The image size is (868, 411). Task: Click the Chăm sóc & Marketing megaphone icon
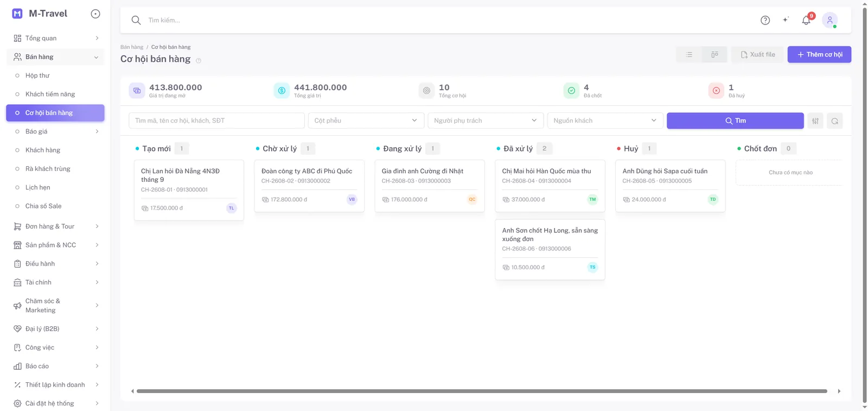coord(17,306)
